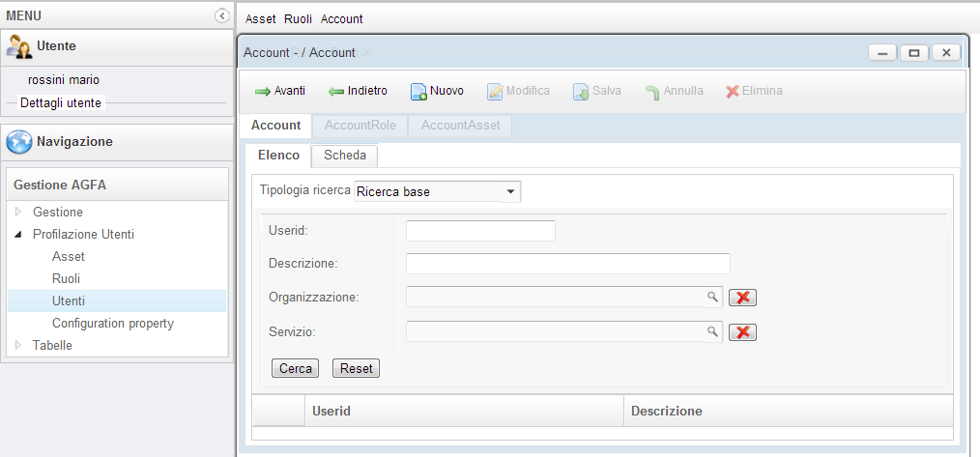Select the Elenco tab
980x457 pixels.
[278, 156]
